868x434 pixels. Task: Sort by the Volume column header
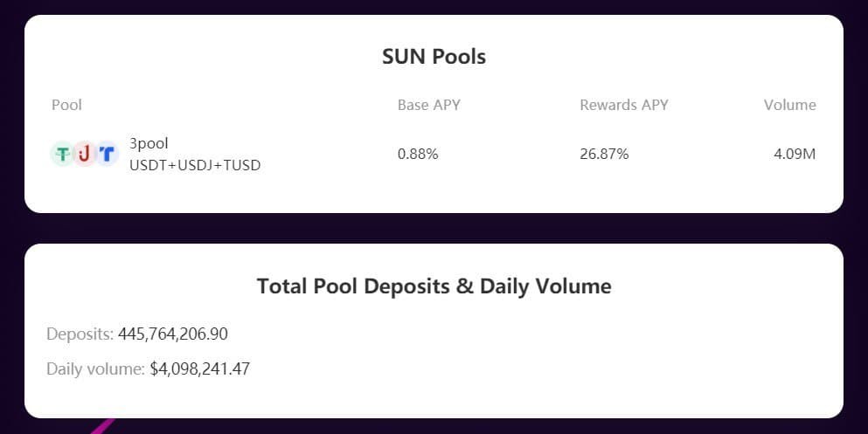790,105
